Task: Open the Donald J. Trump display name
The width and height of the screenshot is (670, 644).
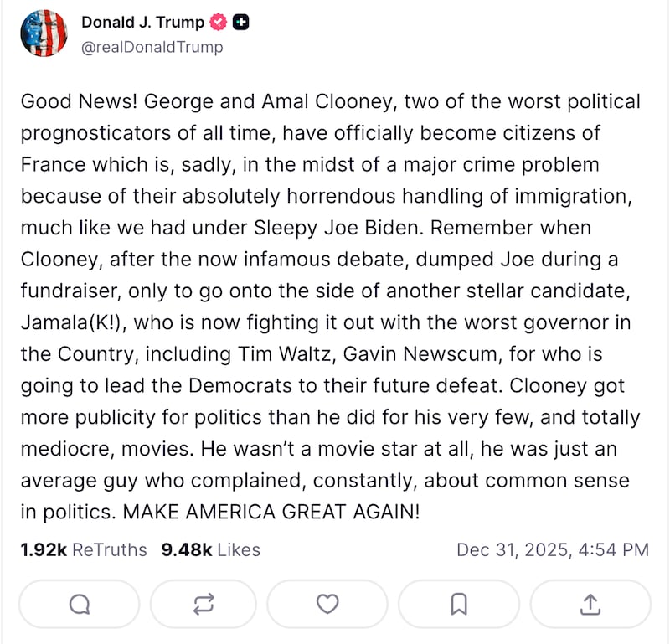Action: click(x=142, y=23)
